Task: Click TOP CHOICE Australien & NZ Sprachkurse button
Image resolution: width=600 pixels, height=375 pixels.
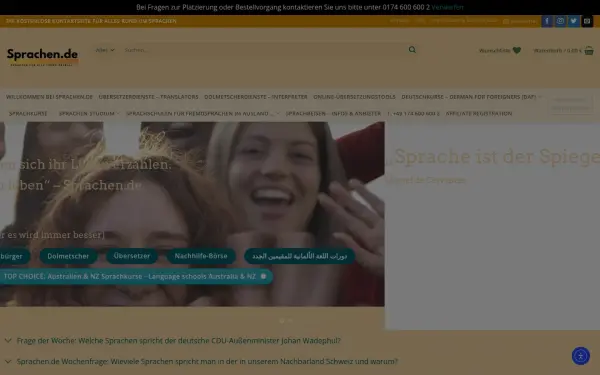Action: (135, 276)
